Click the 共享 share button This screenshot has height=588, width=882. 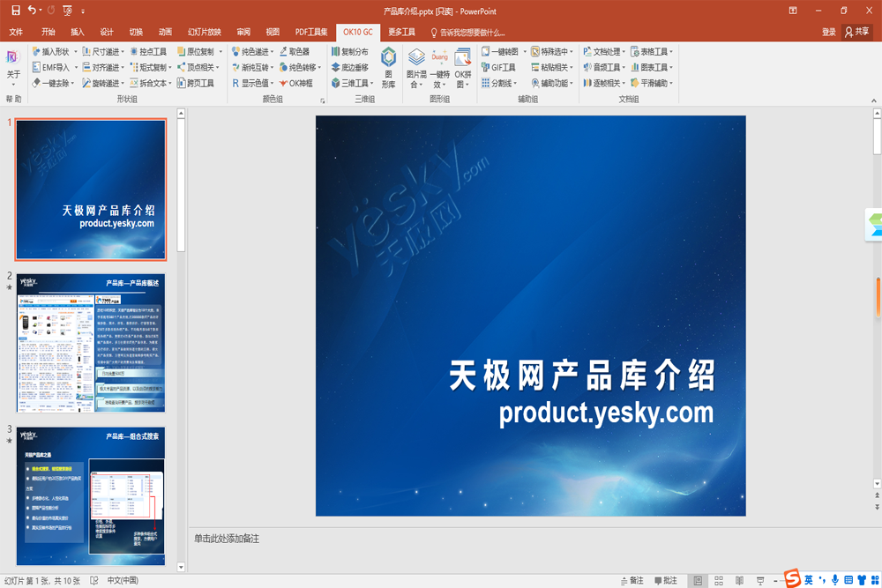click(856, 32)
